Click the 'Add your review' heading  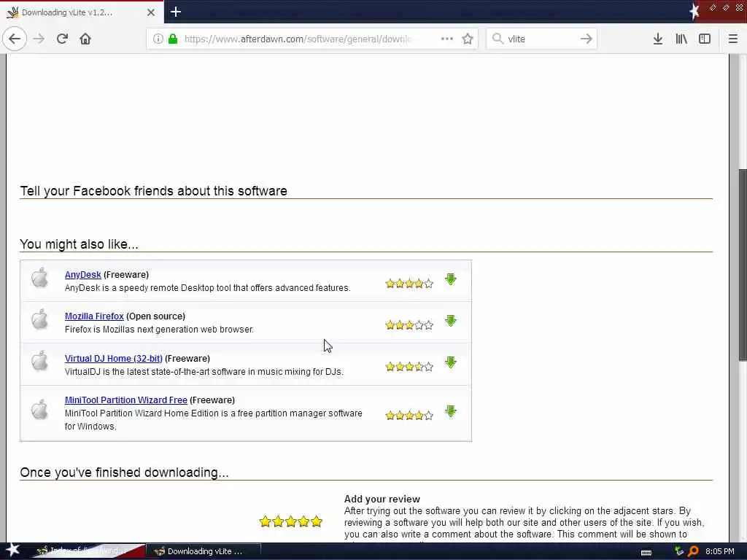[382, 499]
